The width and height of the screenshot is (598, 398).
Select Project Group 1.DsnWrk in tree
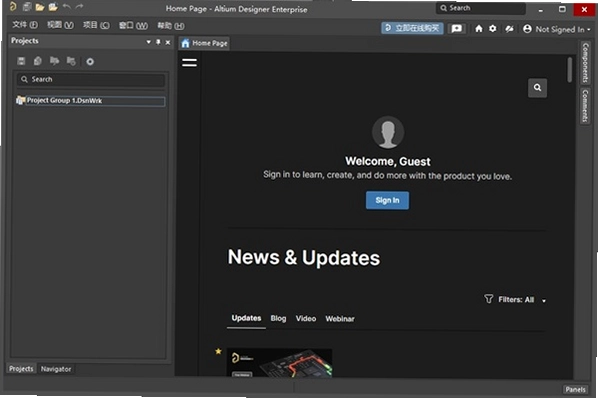pyautogui.click(x=91, y=101)
